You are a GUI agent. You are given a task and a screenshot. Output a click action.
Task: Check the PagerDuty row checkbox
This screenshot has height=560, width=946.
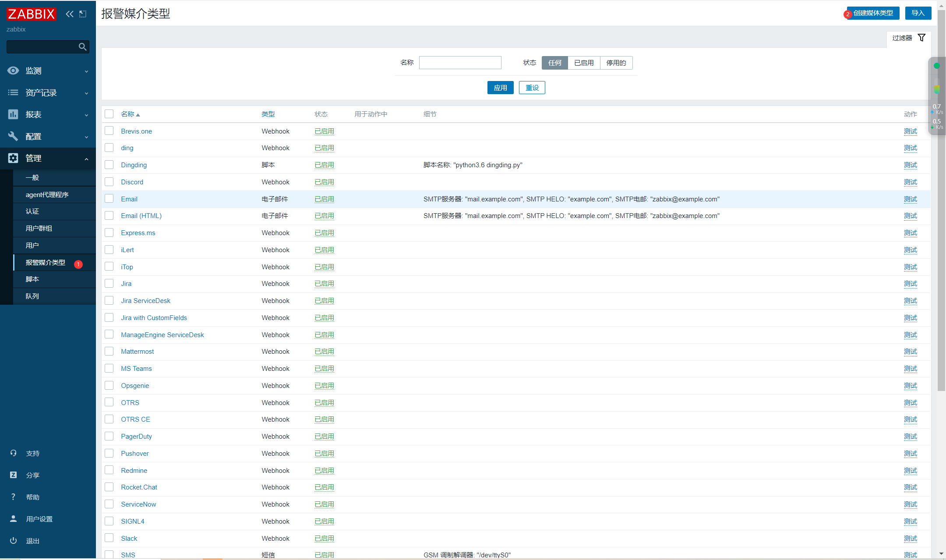[109, 436]
